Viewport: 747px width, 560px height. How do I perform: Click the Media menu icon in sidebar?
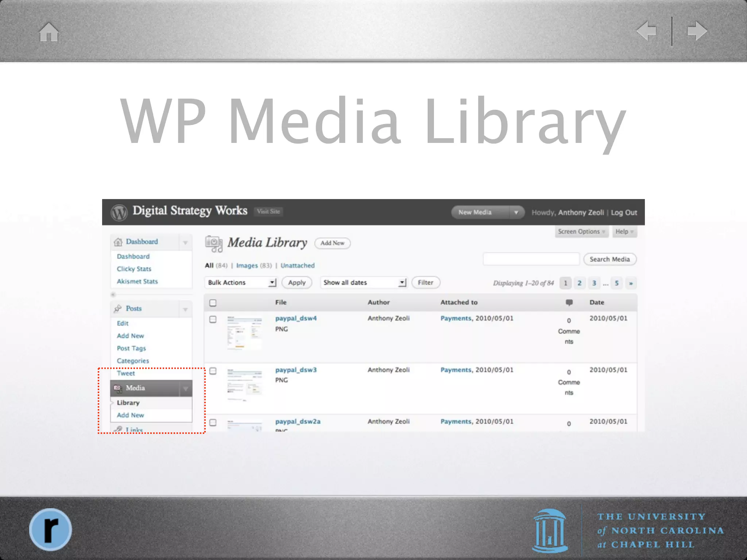click(x=117, y=388)
